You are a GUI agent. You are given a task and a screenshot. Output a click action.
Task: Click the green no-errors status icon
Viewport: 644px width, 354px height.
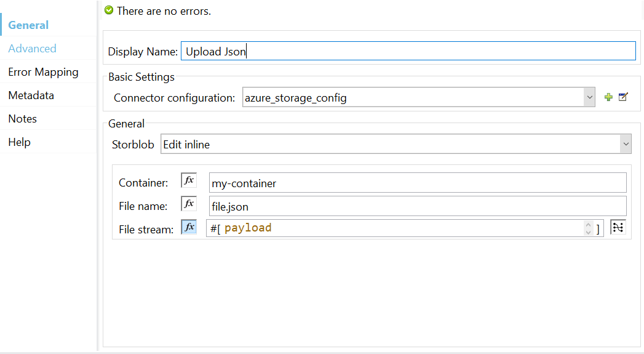(x=109, y=10)
